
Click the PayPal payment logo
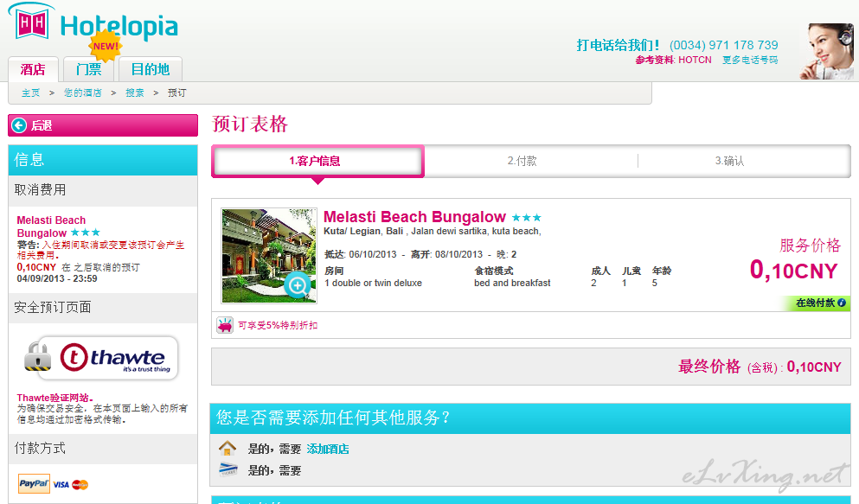[x=34, y=484]
